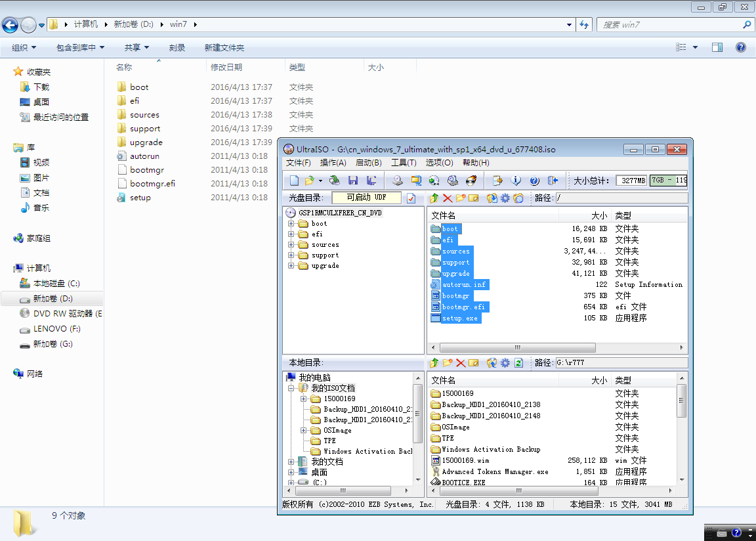Click the UltraISO help question mark icon
Screen dimensions: 756x541
534,181
